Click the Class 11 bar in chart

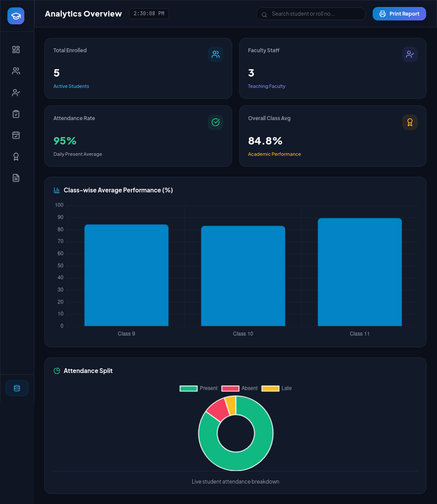360,272
